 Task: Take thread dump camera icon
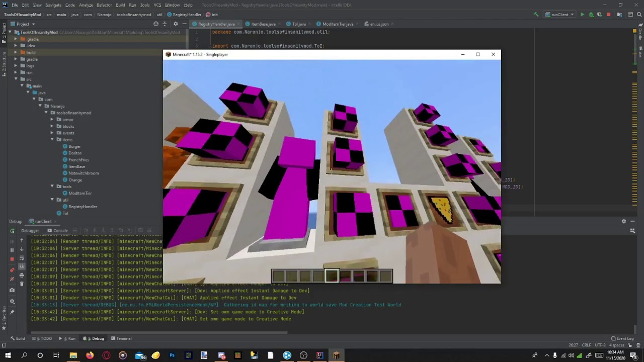[12, 290]
